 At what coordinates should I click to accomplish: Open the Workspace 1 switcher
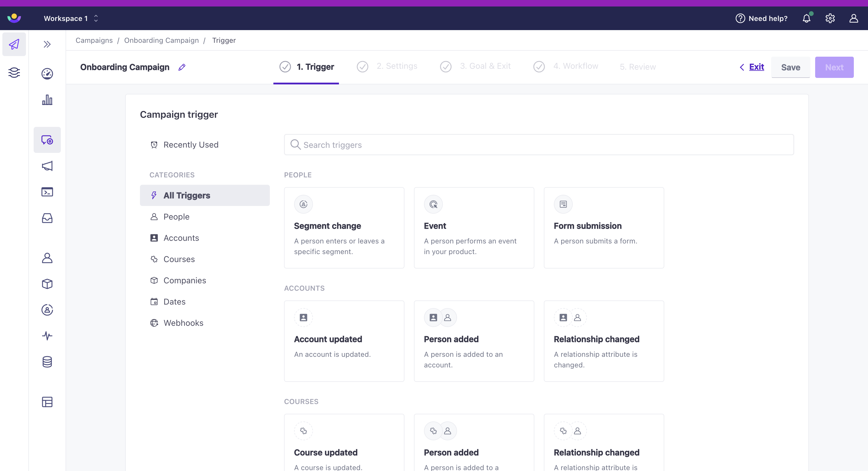71,18
